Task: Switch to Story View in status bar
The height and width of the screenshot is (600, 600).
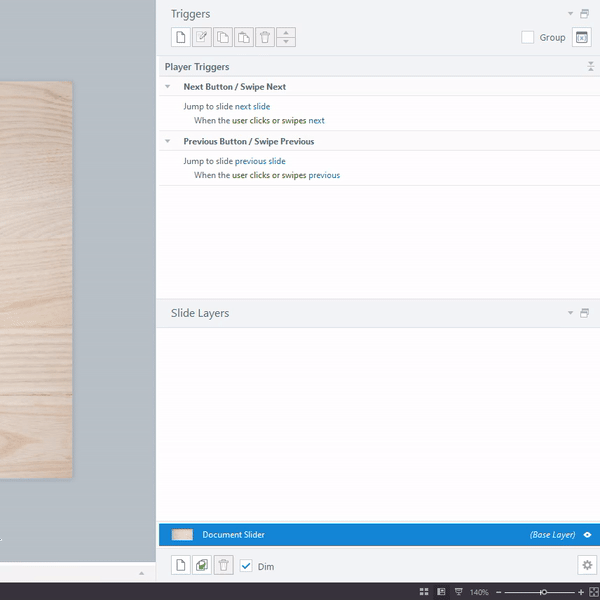Action: [424, 592]
